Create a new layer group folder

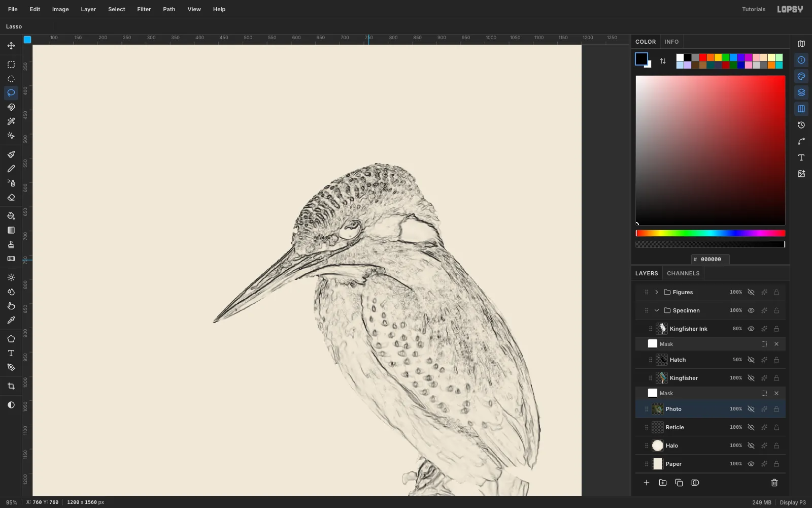tap(663, 483)
